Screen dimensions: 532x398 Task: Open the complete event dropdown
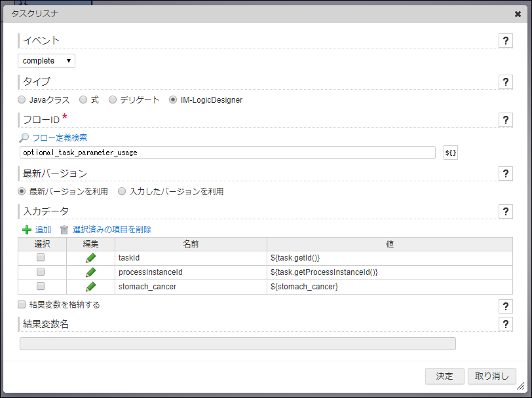[46, 60]
